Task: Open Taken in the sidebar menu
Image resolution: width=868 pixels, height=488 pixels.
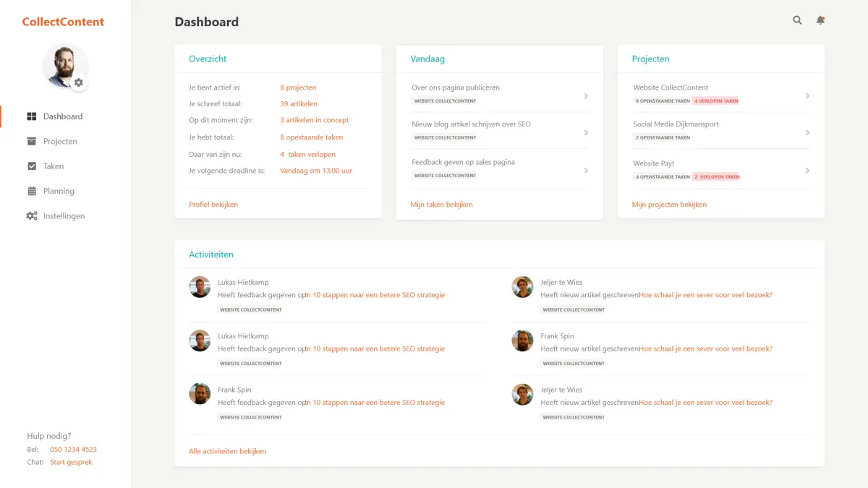Action: pyautogui.click(x=54, y=166)
